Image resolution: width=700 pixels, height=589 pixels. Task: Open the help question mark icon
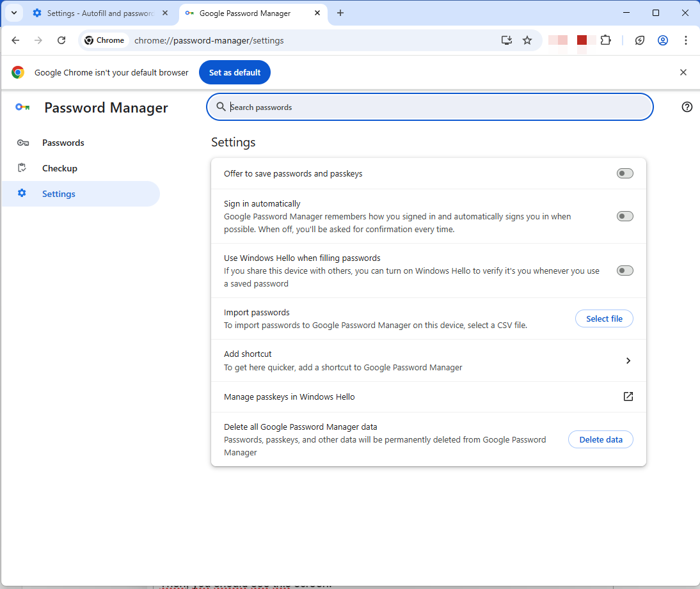(687, 107)
